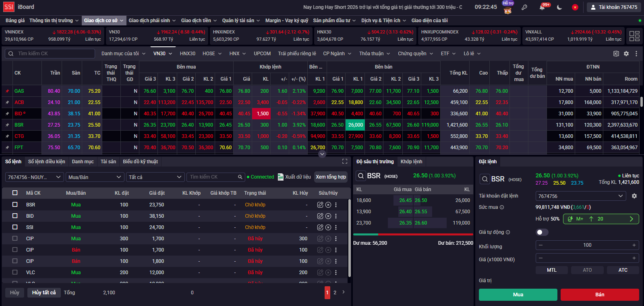Expand the order book panel to fullscreen

(345, 161)
